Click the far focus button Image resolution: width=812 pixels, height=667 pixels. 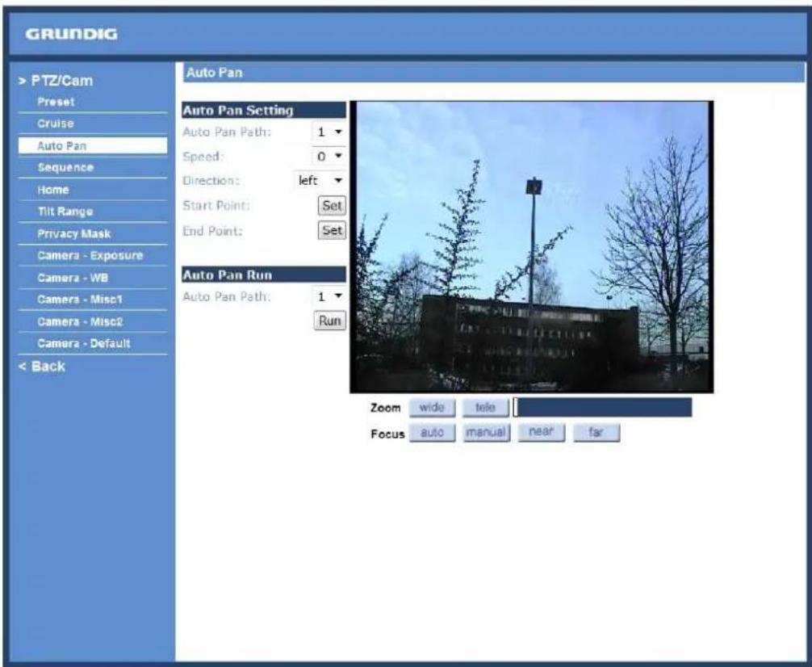(x=596, y=432)
